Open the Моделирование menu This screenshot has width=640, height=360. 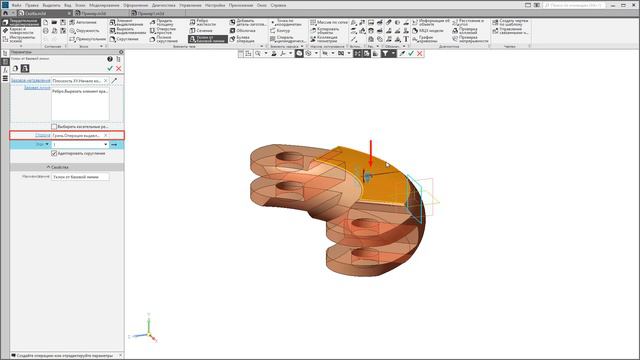coord(104,5)
